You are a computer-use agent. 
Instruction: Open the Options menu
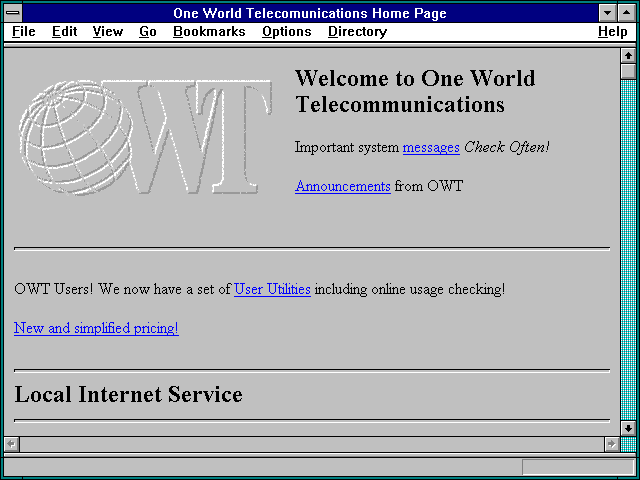pyautogui.click(x=287, y=31)
